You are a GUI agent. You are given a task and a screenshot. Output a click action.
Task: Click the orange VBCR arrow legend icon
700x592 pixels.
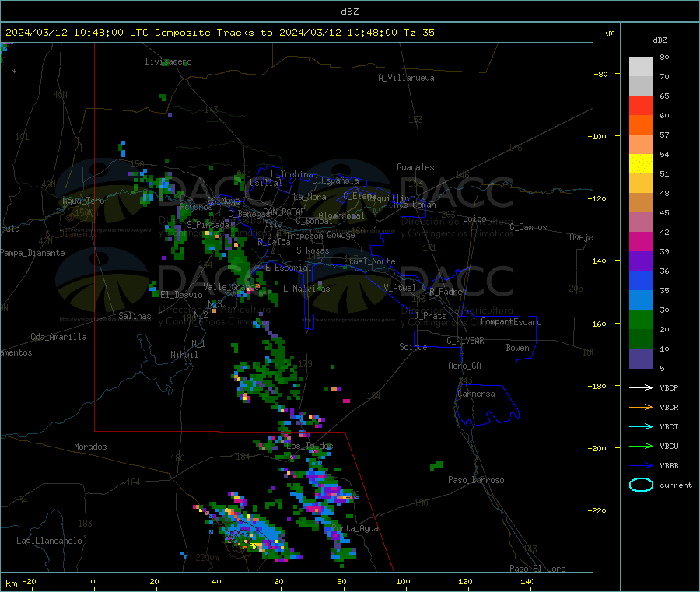[641, 407]
